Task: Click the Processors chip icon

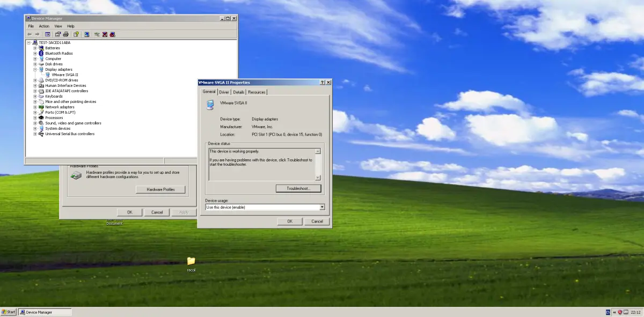Action: [41, 117]
